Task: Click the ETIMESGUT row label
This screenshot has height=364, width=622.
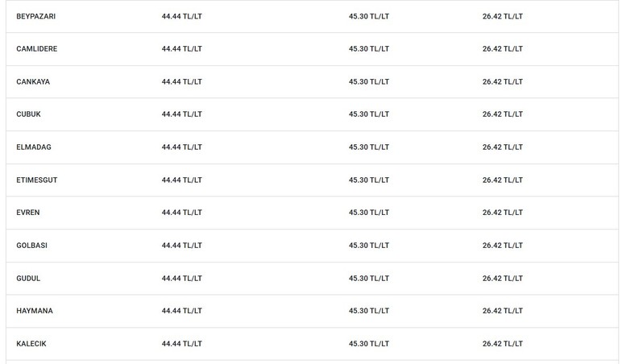Action: click(36, 180)
